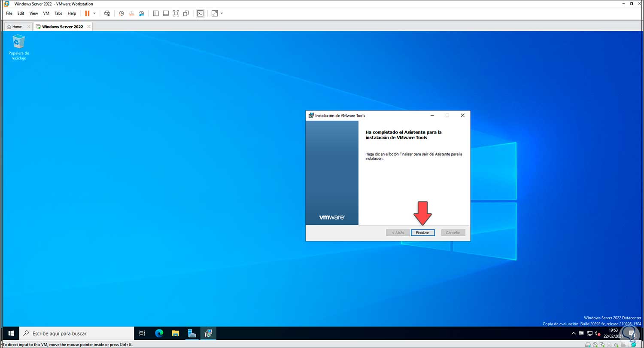
Task: Click the VMware Workstation title bar logo
Action: [6, 4]
